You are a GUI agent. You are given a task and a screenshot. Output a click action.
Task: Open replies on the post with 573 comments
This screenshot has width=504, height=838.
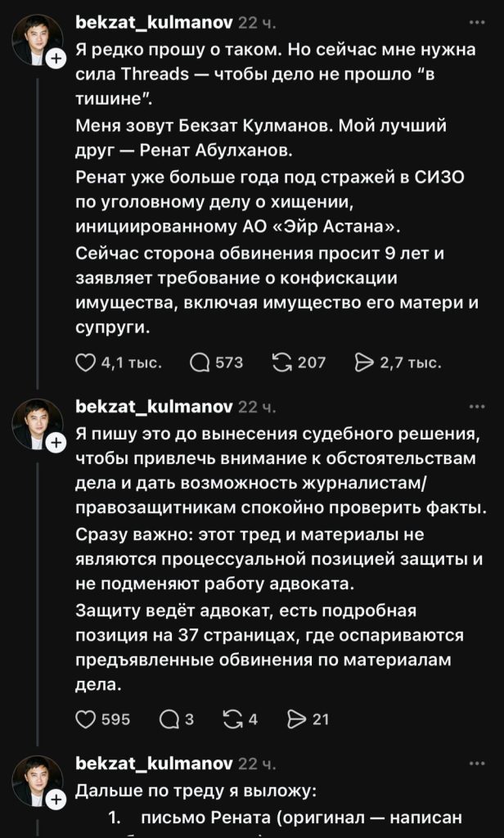pos(200,362)
